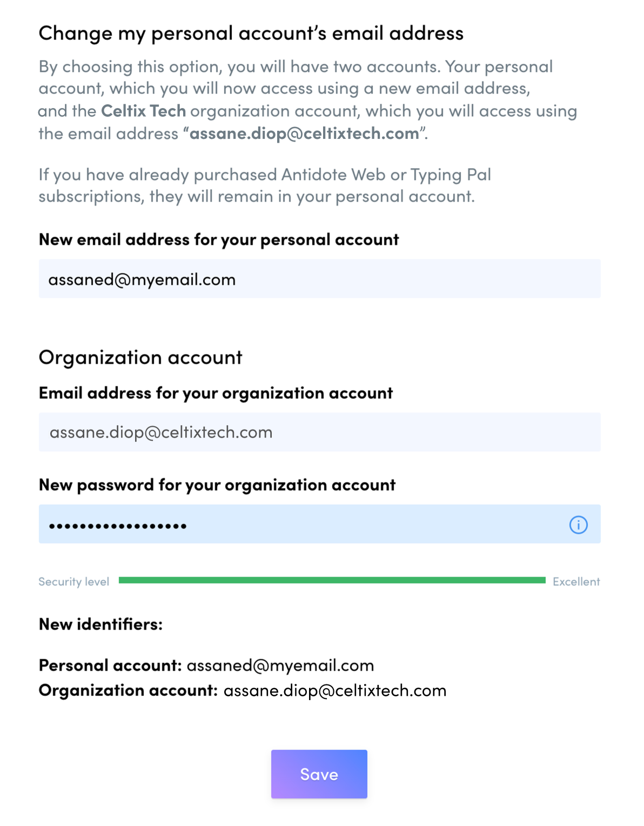Click the "Excellent" strength rating text
Screen dimensions: 644x826
[x=576, y=582]
